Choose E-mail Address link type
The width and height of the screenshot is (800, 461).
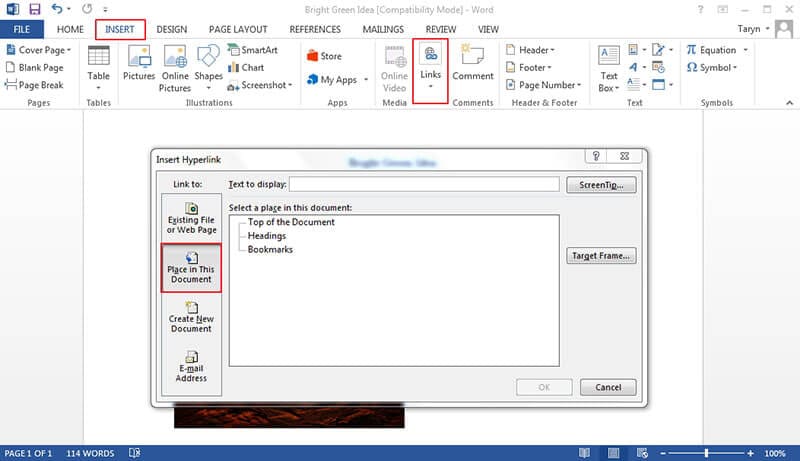coord(191,367)
